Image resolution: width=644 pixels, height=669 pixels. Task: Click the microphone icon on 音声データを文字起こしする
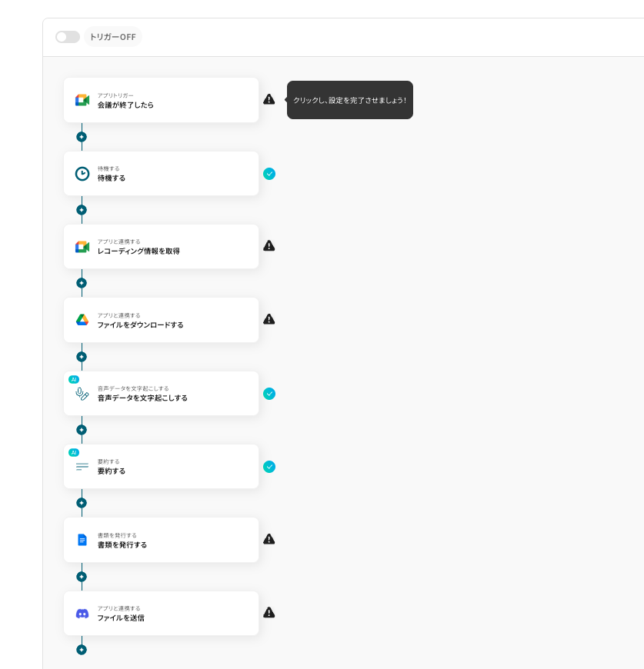pyautogui.click(x=82, y=394)
